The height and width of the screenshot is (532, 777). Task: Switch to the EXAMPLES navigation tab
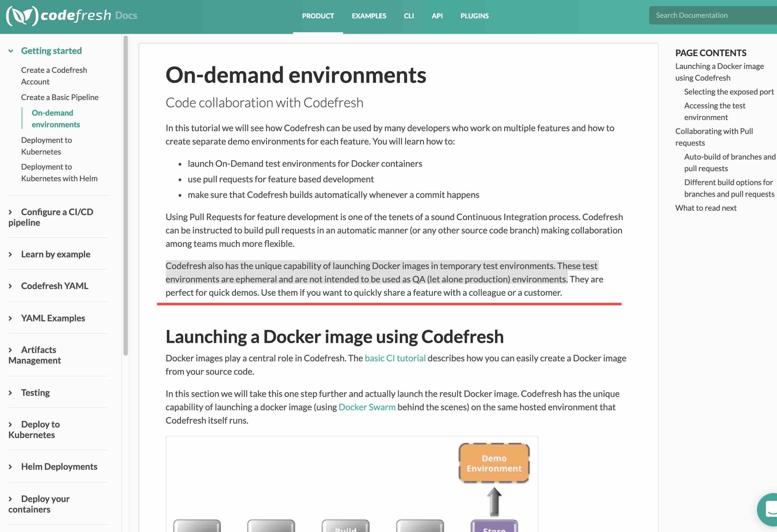[x=369, y=16]
